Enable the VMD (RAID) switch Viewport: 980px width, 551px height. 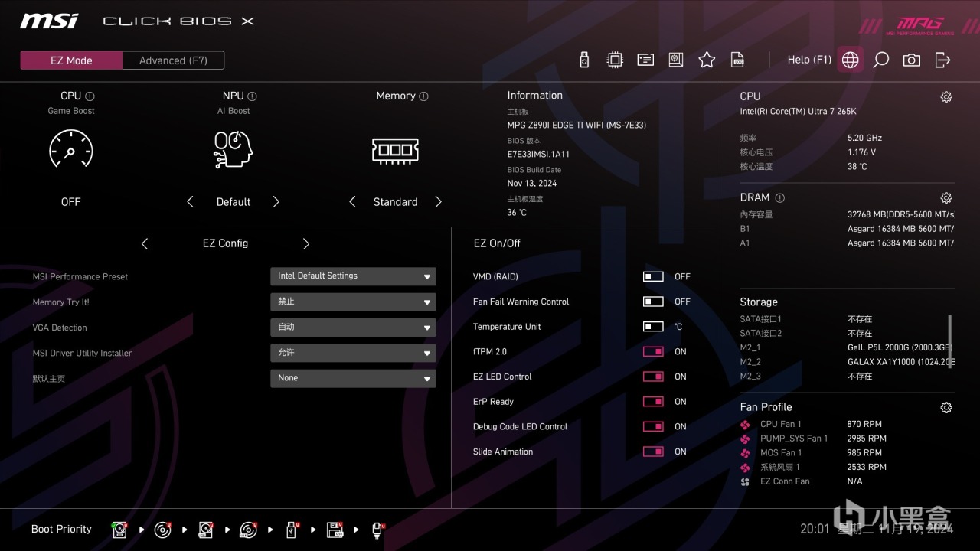click(x=653, y=277)
